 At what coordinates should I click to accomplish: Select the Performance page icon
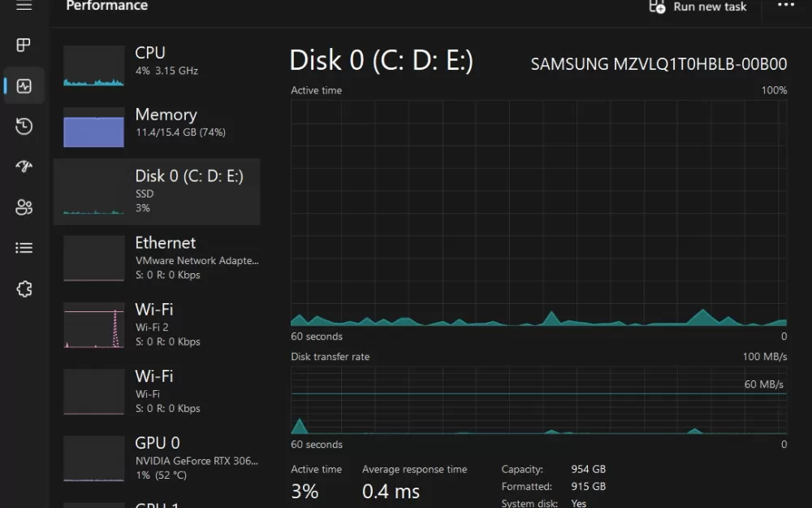point(24,85)
